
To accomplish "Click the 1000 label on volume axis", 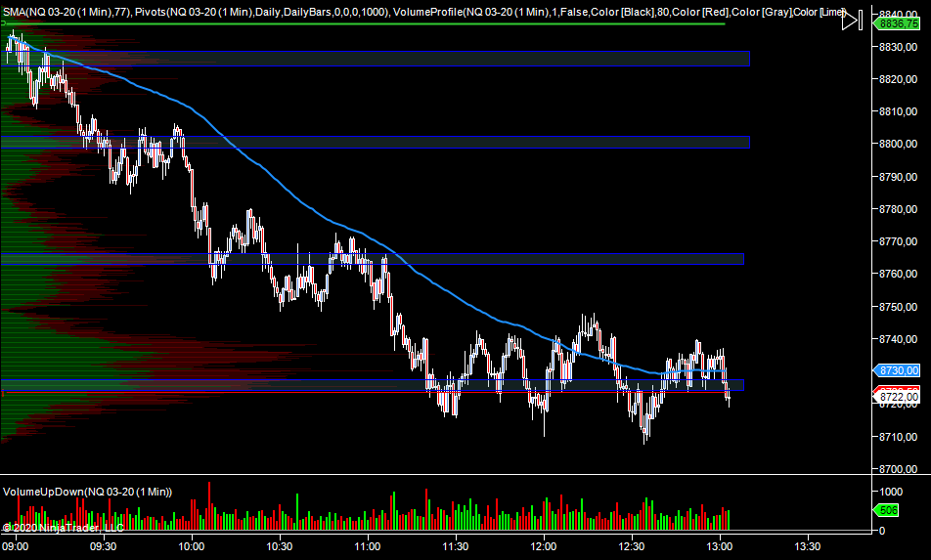I will click(x=891, y=492).
